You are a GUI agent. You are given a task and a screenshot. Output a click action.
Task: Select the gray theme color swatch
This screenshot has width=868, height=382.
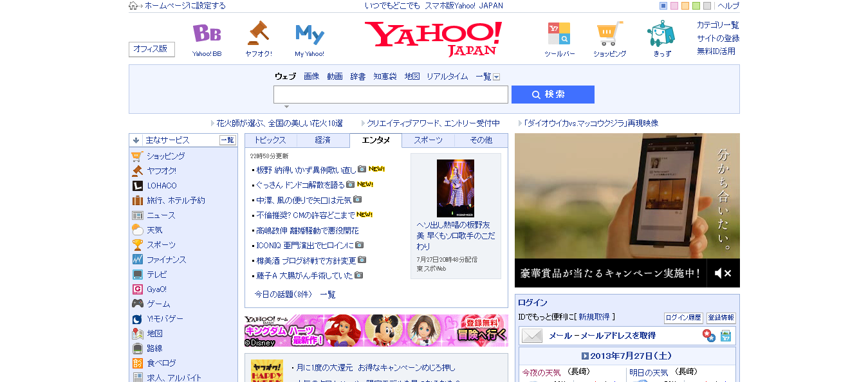pos(707,6)
